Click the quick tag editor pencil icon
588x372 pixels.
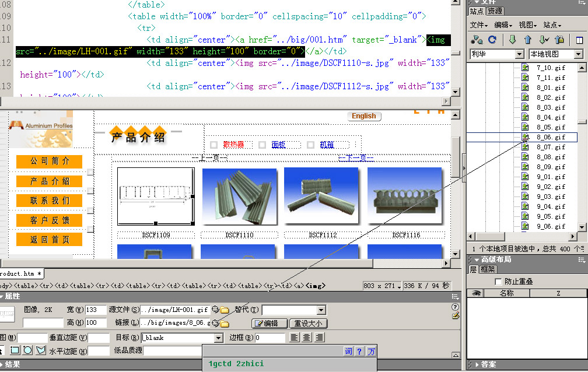coord(456,316)
